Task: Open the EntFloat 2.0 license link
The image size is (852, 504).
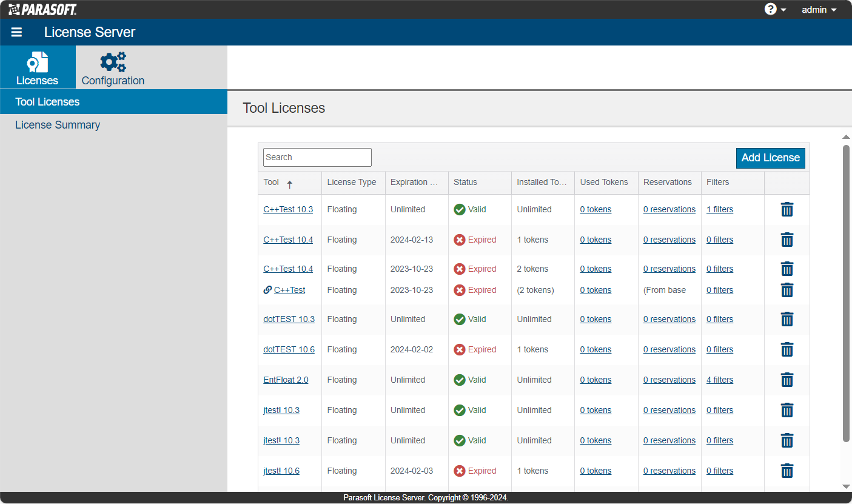Action: 286,380
